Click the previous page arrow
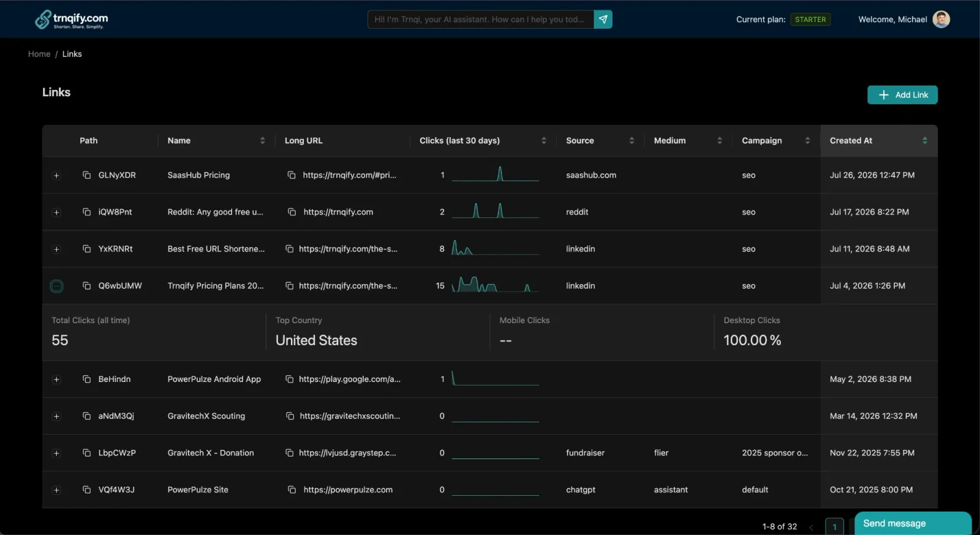 [811, 527]
